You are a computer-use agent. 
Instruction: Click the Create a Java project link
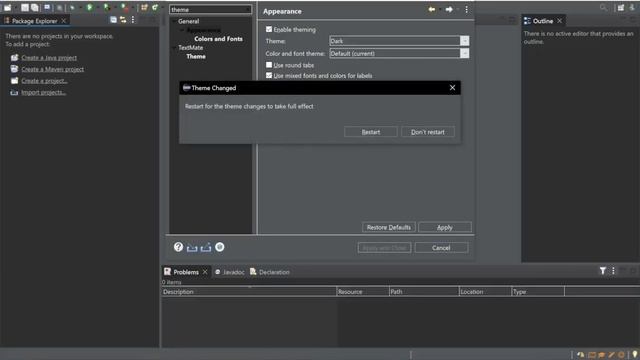(49, 58)
